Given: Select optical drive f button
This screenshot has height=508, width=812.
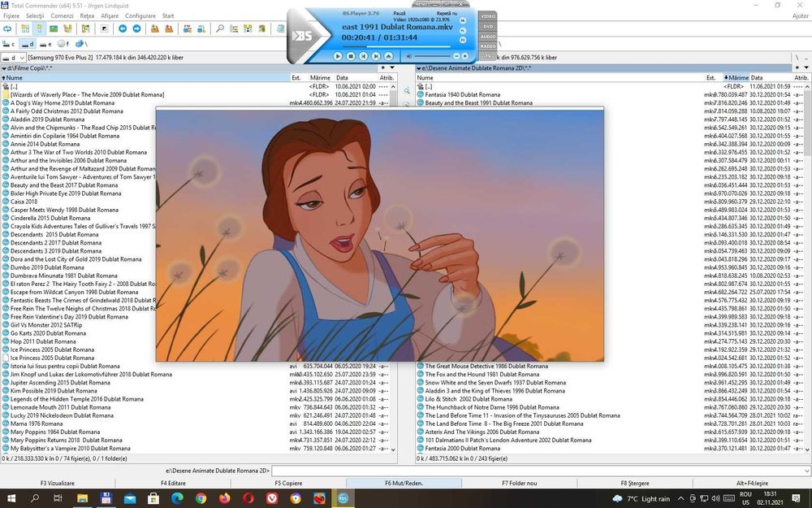Looking at the screenshot, I should tap(63, 44).
